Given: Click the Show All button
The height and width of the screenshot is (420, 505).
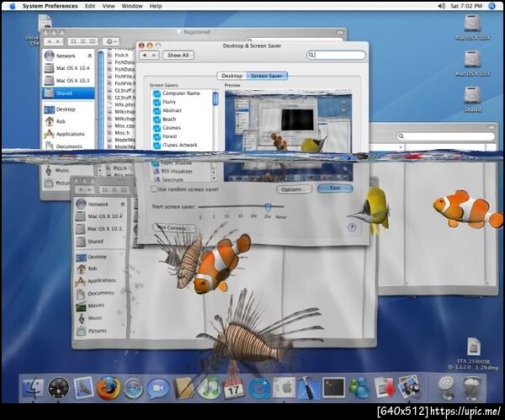Looking at the screenshot, I should pyautogui.click(x=178, y=55).
